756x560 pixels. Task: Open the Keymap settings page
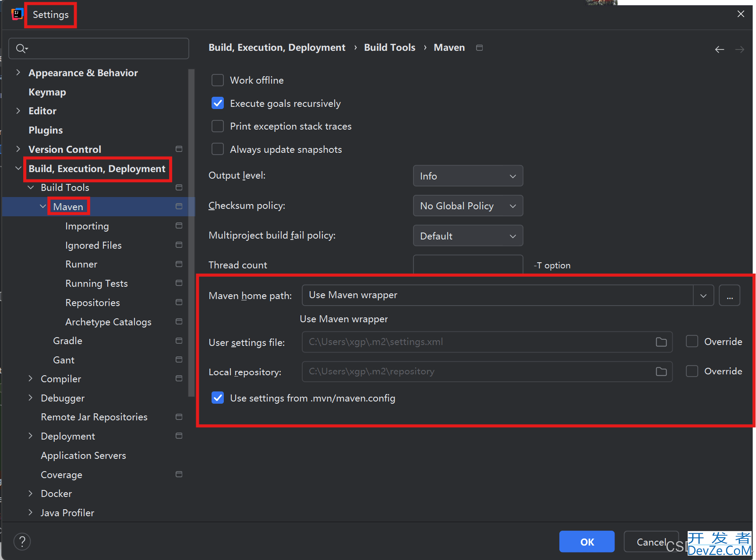[47, 92]
